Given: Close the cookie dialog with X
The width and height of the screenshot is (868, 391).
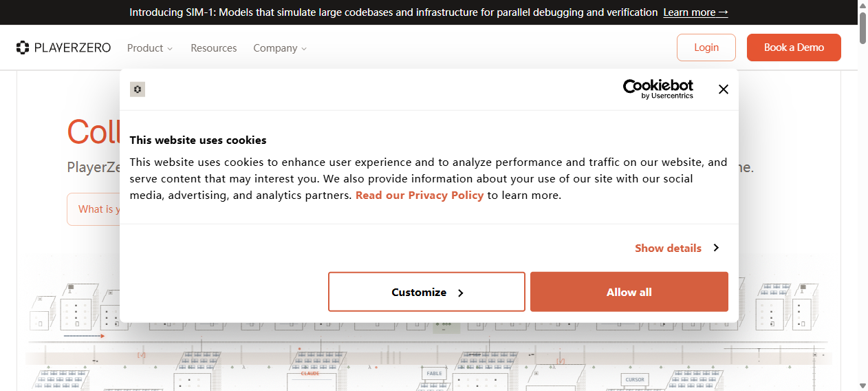Looking at the screenshot, I should [723, 89].
